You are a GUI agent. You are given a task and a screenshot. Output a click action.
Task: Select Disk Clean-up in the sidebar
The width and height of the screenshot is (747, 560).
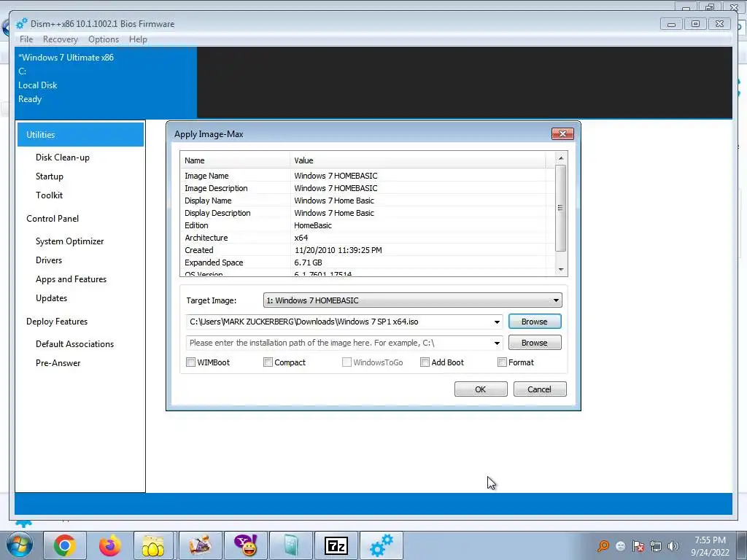pos(63,157)
